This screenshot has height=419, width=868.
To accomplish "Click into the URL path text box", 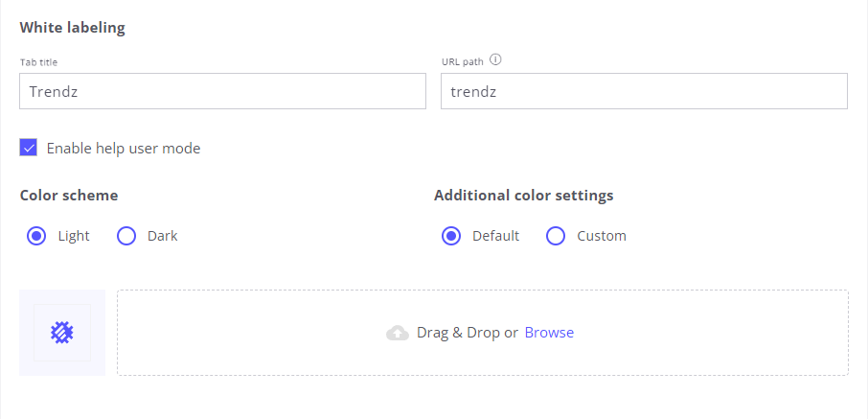I will click(x=644, y=92).
